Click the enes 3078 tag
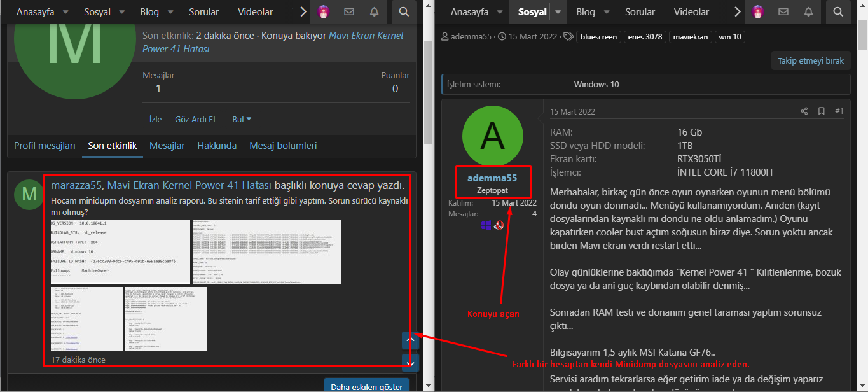868x392 pixels. [x=645, y=37]
